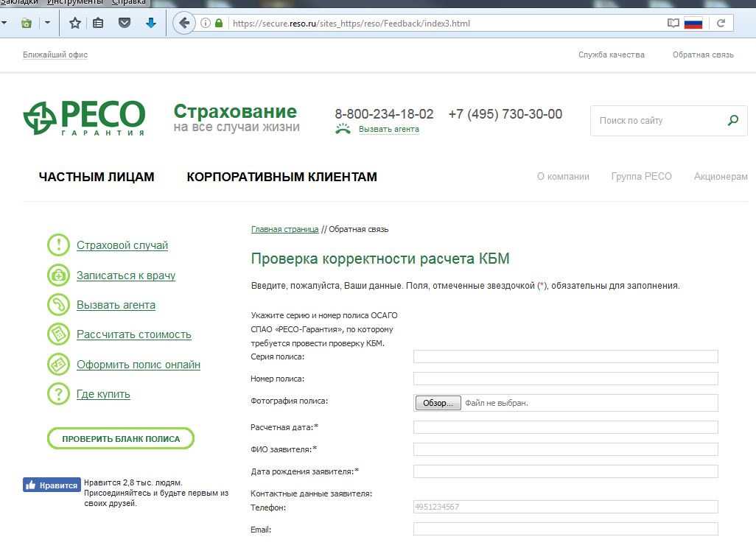
Task: Go back with the back arrow
Action: click(183, 23)
